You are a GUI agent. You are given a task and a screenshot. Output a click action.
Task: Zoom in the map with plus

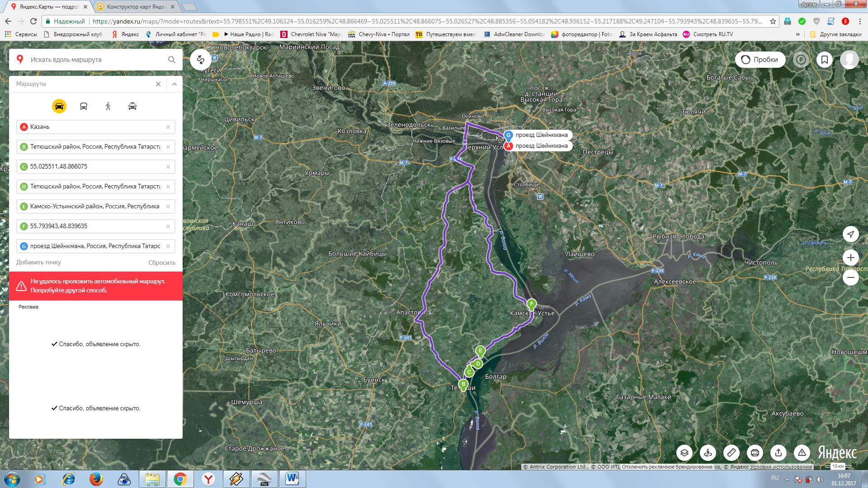[850, 258]
